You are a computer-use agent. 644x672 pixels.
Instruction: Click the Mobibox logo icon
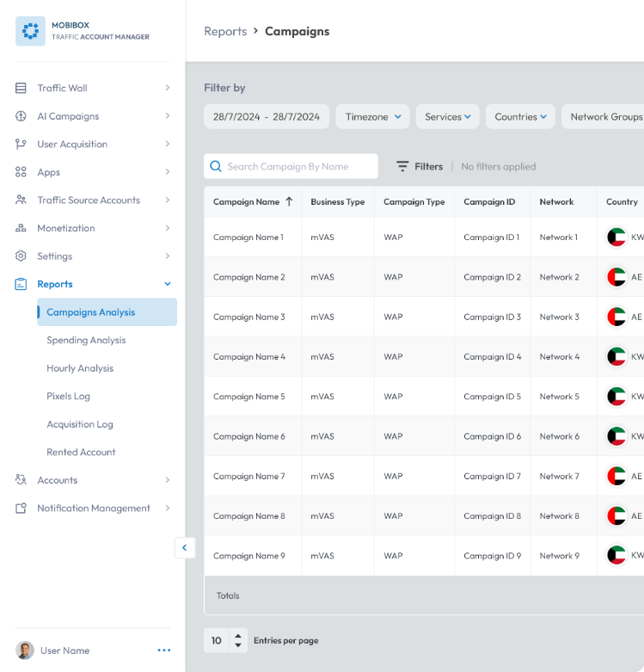[30, 31]
